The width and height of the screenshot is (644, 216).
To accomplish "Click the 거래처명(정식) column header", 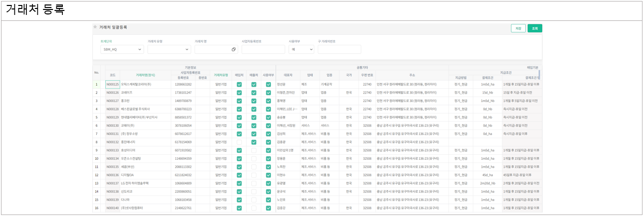I will (146, 75).
